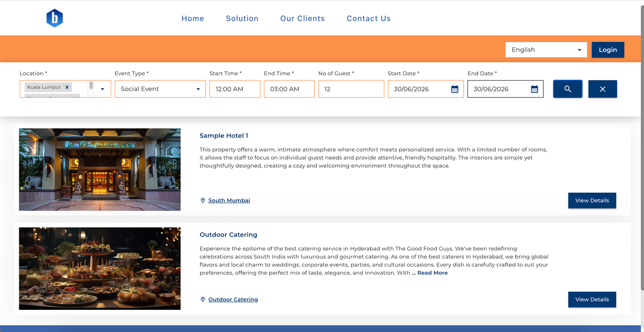Click the X clear filters button
Image resolution: width=644 pixels, height=332 pixels.
(603, 89)
